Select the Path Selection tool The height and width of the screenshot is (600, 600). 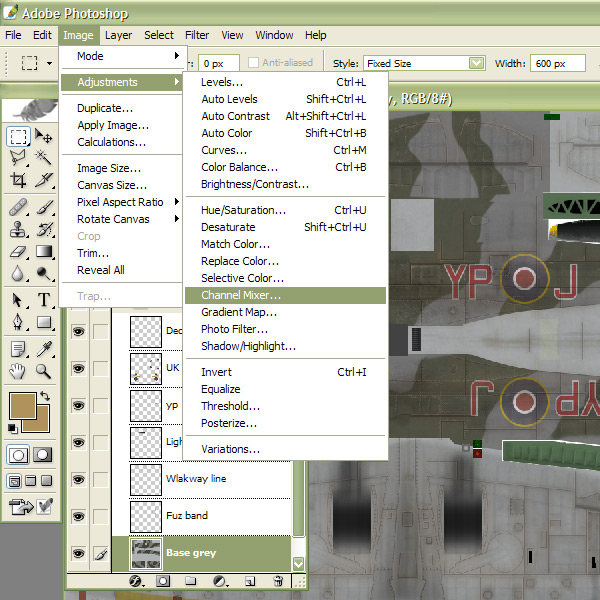(x=18, y=300)
